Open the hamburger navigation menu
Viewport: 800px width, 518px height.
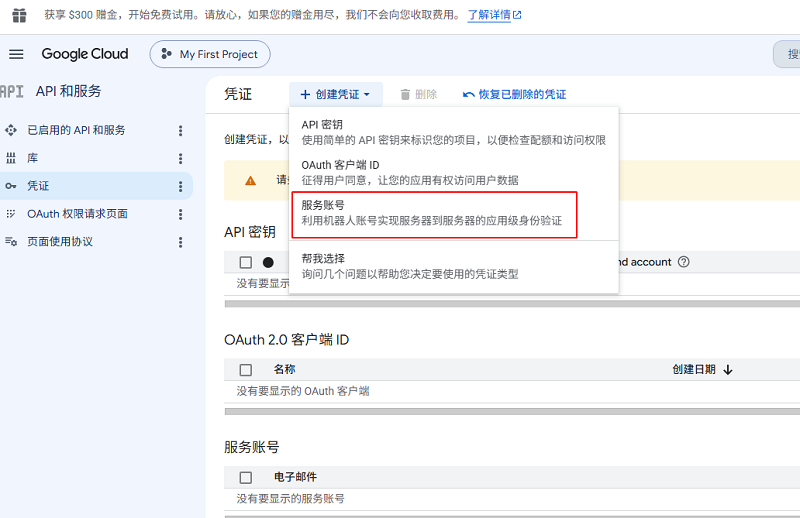[16, 54]
